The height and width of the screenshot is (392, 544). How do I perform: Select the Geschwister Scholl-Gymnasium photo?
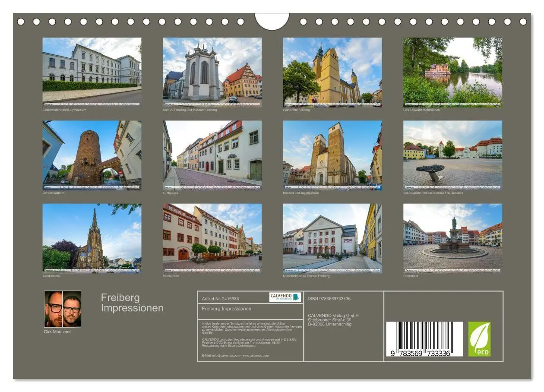(x=92, y=72)
